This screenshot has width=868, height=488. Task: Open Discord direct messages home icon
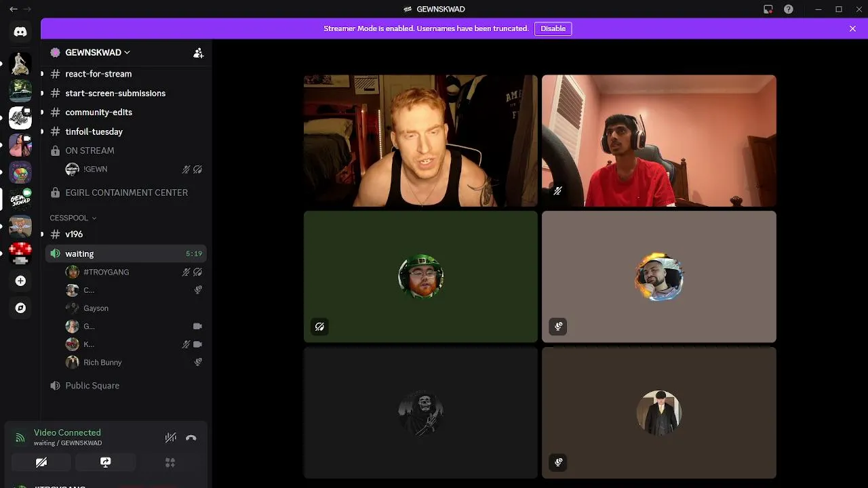tap(20, 32)
